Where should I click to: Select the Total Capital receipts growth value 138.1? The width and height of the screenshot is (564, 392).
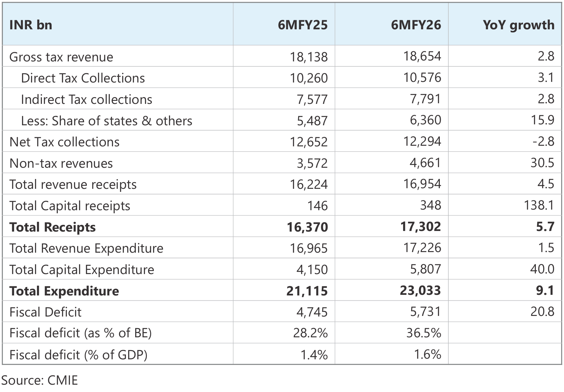(x=539, y=205)
